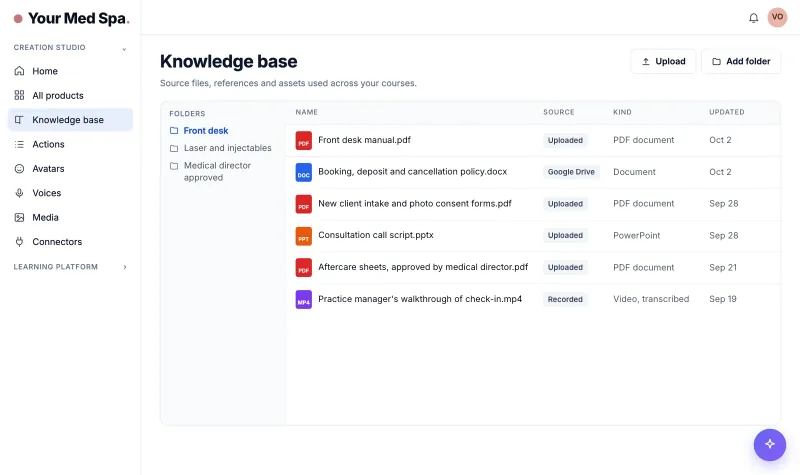
Task: Click the PDF icon for Aftercare sheets
Action: tap(304, 268)
